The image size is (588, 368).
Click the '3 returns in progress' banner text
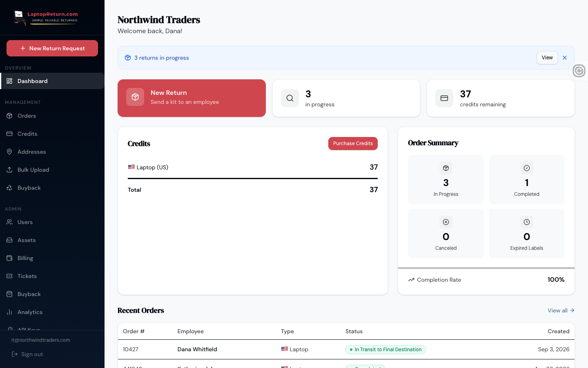tap(162, 58)
